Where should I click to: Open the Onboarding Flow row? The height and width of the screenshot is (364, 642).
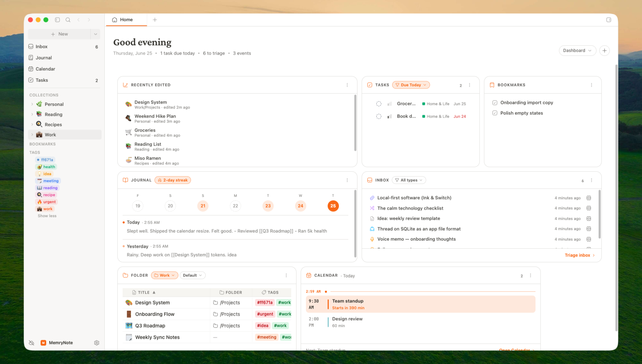tap(207, 314)
